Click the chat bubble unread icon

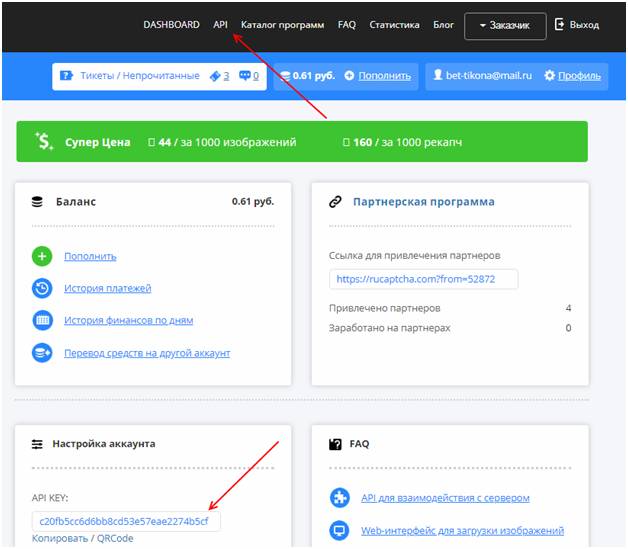tap(245, 76)
